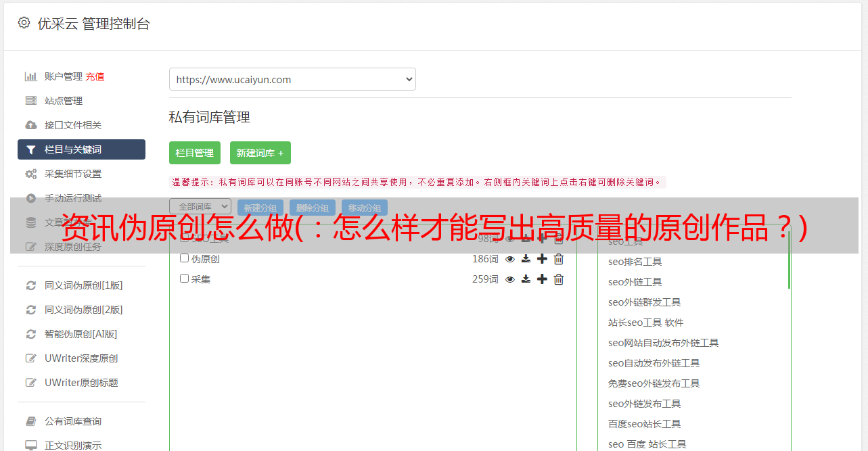Tick the 伪原创 word library checkbox

coord(185,258)
